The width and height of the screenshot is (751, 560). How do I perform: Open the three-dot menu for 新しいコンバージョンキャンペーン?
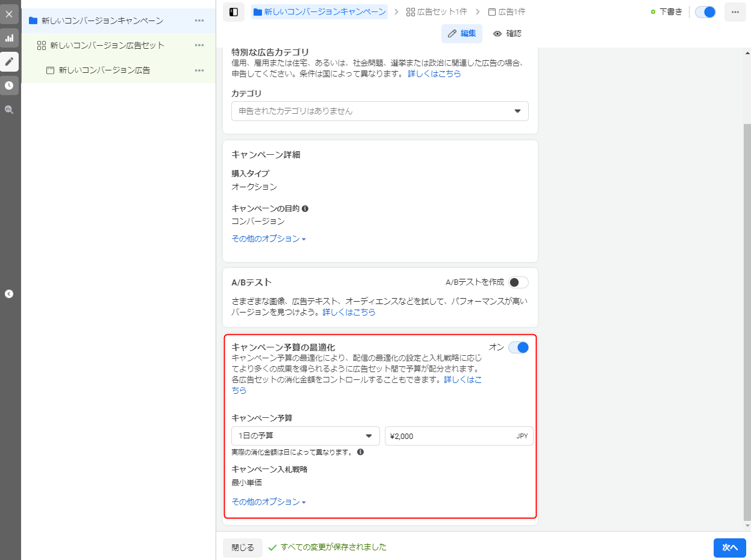[x=199, y=20]
